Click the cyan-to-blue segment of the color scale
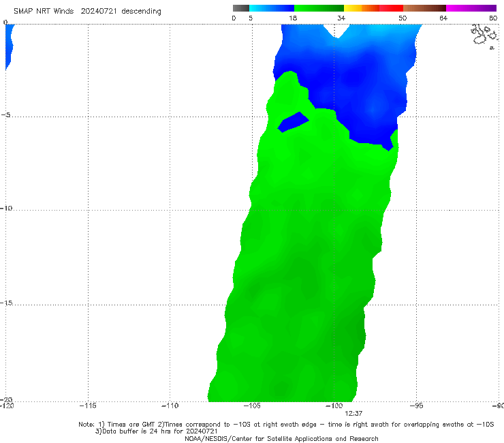 pyautogui.click(x=272, y=8)
